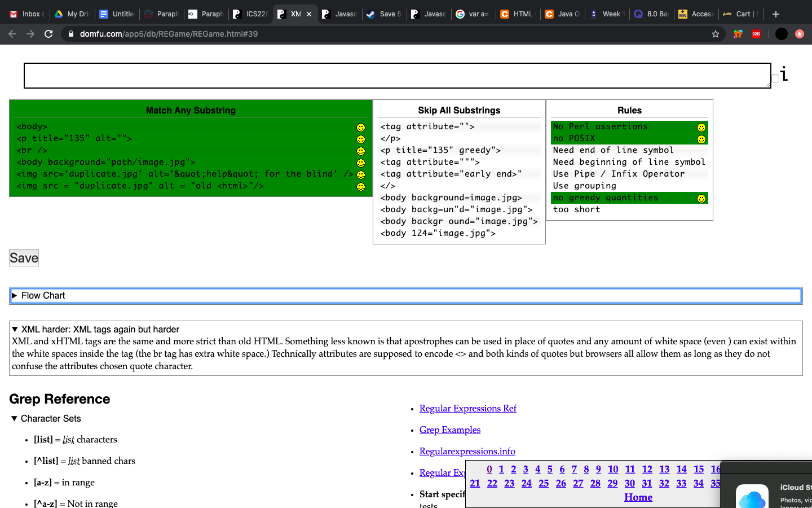Open the black profile avatar icon
Screen dimensions: 812x508
(x=781, y=34)
